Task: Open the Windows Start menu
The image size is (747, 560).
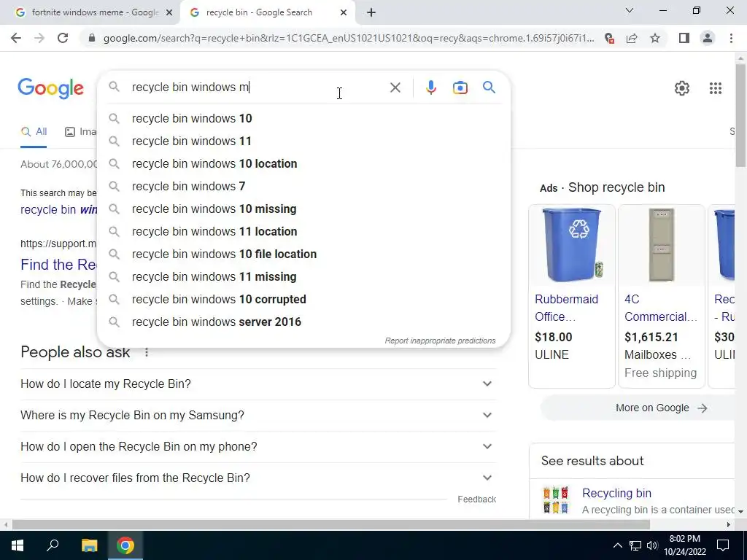Action: pos(18,545)
